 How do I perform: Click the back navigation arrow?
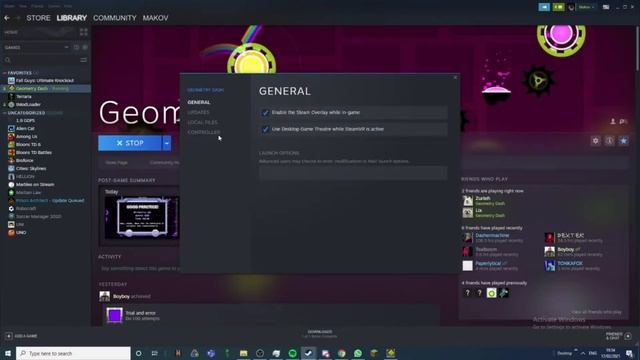click(x=7, y=18)
